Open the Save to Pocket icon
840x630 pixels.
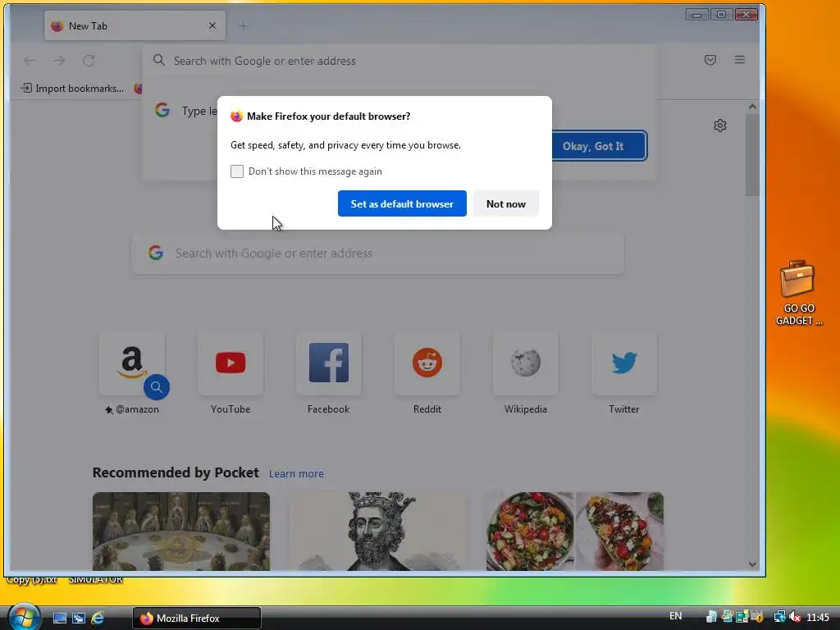pos(710,60)
